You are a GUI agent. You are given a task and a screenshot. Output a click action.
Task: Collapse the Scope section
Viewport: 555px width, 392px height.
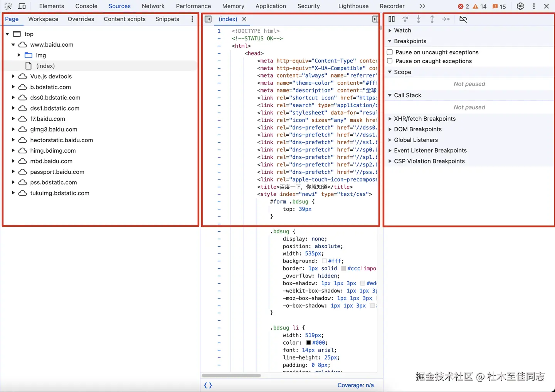tap(390, 72)
